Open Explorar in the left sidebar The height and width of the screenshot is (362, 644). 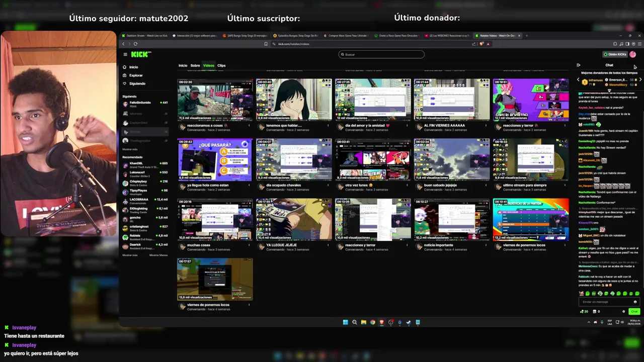pyautogui.click(x=132, y=75)
